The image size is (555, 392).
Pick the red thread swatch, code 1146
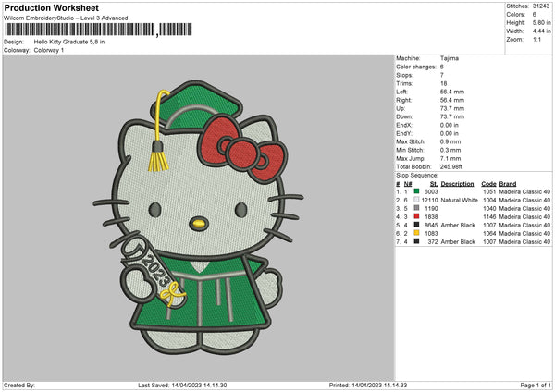coord(417,216)
